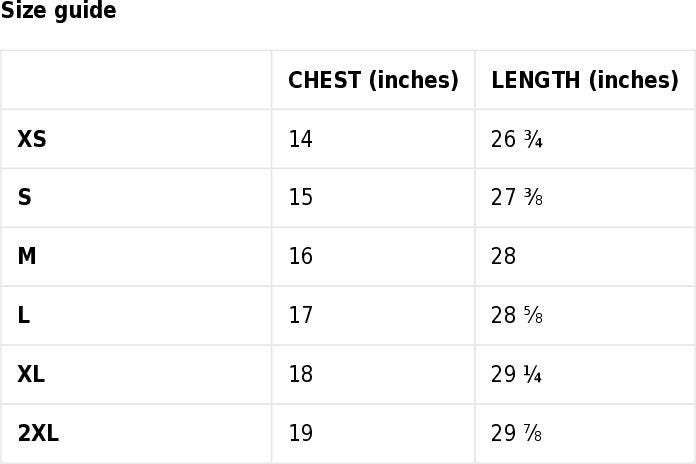Click the 2XL size row label
Screen dimensions: 696x464
tap(38, 433)
